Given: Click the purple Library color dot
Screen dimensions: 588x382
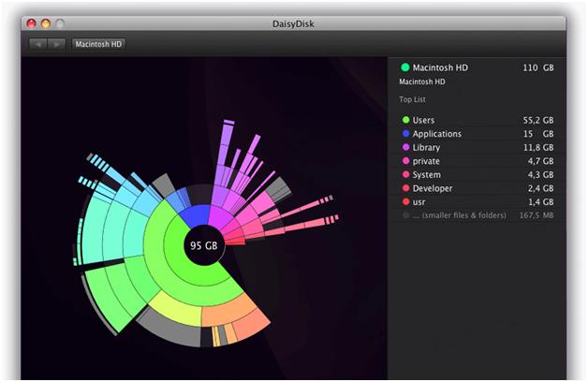Looking at the screenshot, I should pyautogui.click(x=405, y=147).
